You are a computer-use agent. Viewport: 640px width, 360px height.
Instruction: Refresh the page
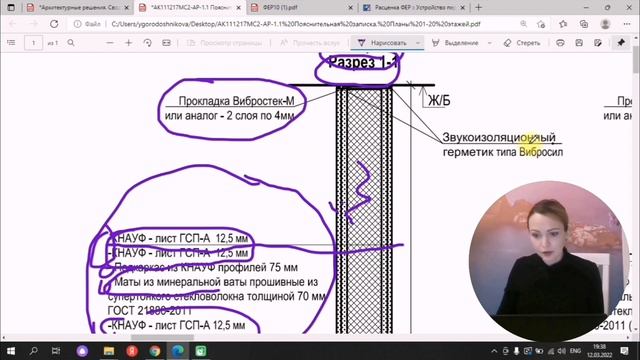click(54, 24)
